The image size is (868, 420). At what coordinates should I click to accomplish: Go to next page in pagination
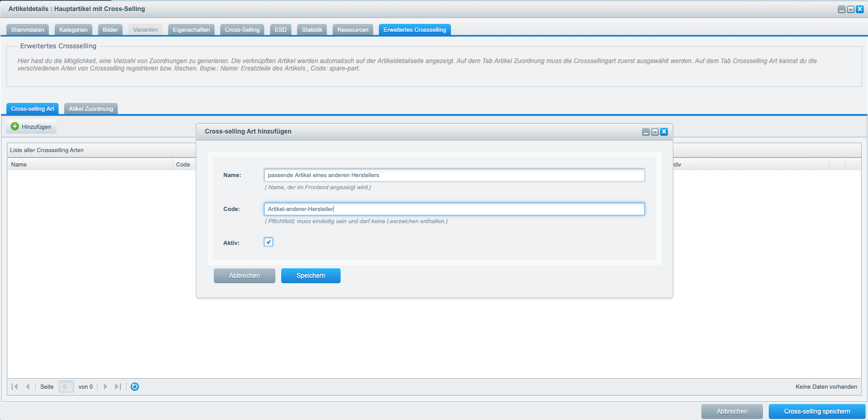coord(105,387)
